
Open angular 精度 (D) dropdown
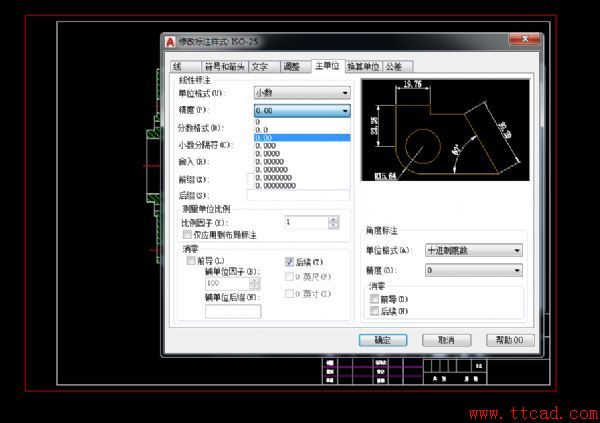click(474, 270)
